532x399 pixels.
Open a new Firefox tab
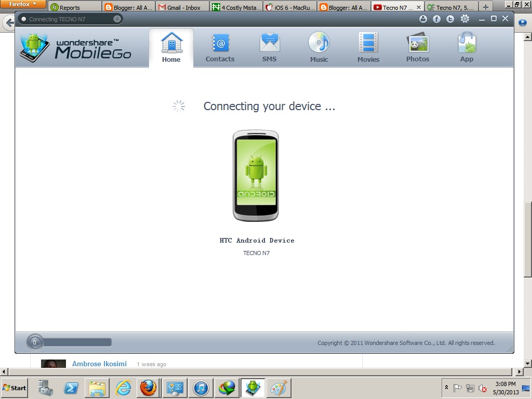[486, 7]
